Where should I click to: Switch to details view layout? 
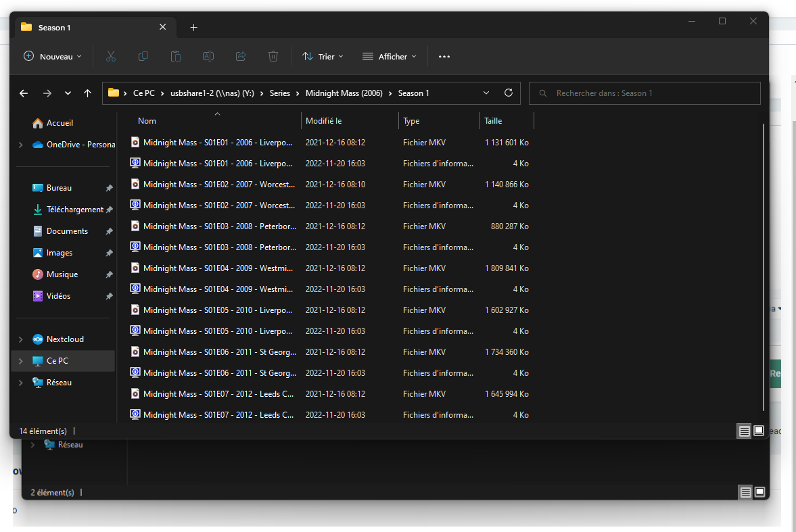coord(744,431)
